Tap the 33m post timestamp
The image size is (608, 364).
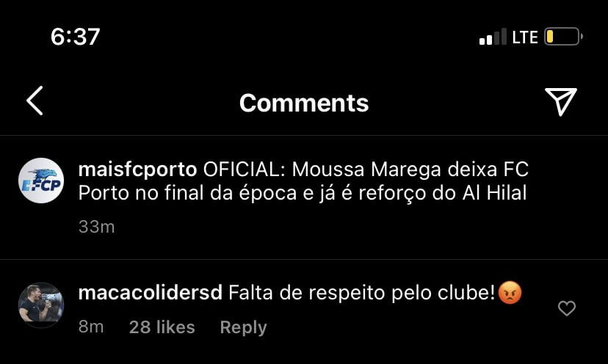(x=96, y=227)
